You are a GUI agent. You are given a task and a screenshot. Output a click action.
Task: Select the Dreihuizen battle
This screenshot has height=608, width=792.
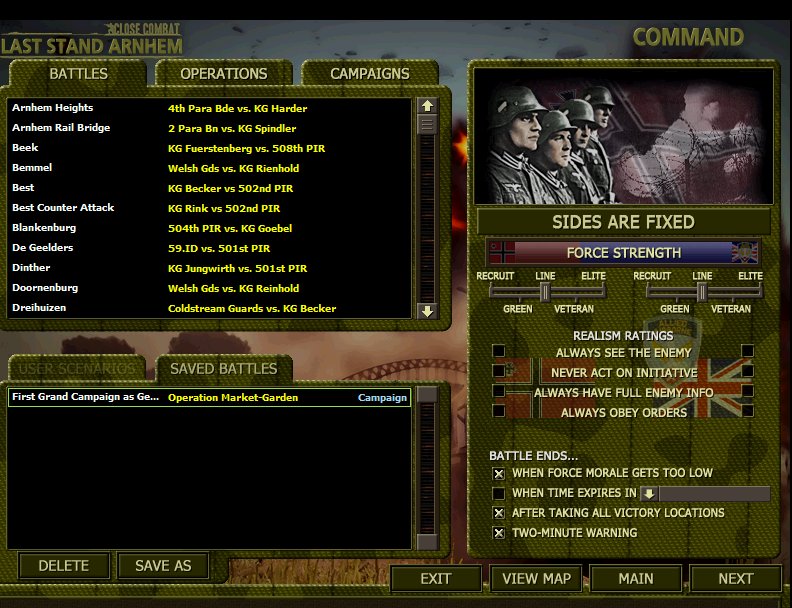coord(209,308)
